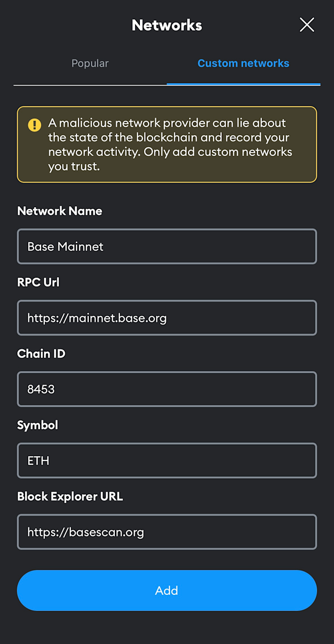
Task: Click the Network Name label
Action: (x=59, y=211)
